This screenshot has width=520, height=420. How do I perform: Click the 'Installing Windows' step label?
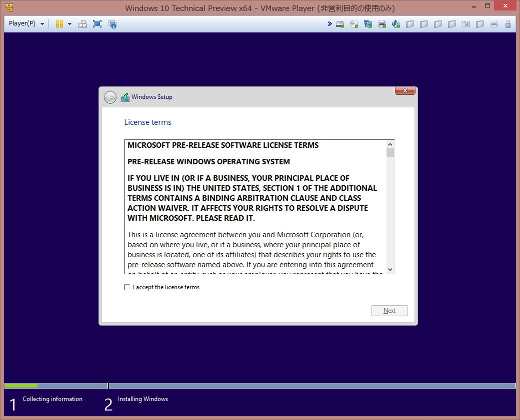point(143,399)
